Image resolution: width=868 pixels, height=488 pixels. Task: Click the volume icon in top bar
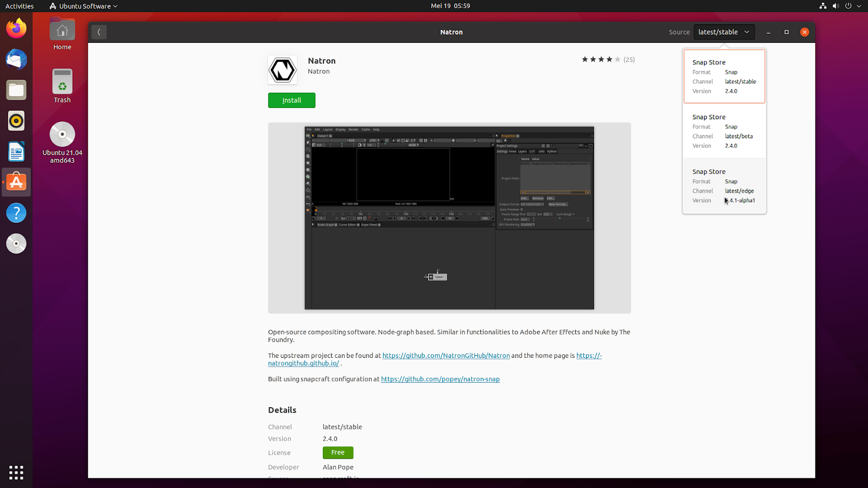click(835, 6)
